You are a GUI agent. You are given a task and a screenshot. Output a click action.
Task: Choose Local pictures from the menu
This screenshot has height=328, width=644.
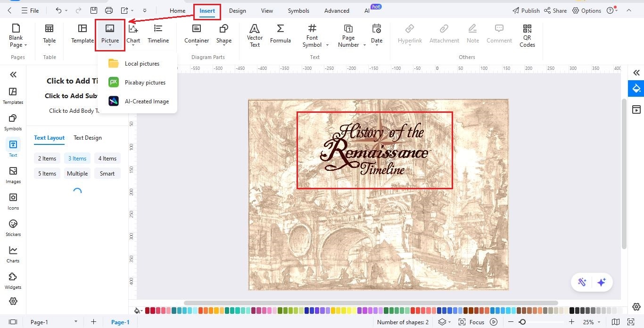tap(137, 64)
